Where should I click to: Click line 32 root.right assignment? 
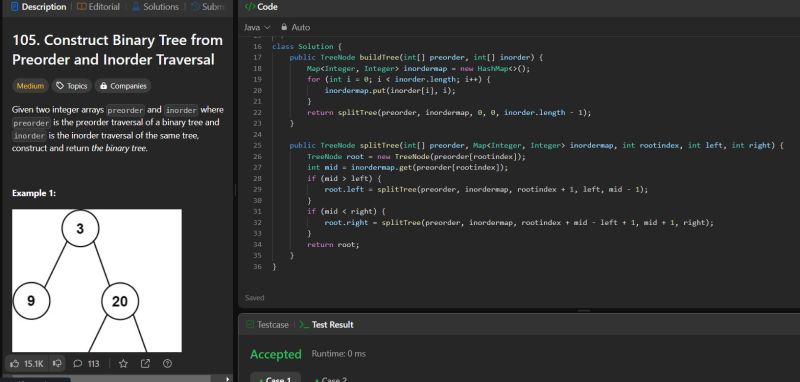coord(519,222)
